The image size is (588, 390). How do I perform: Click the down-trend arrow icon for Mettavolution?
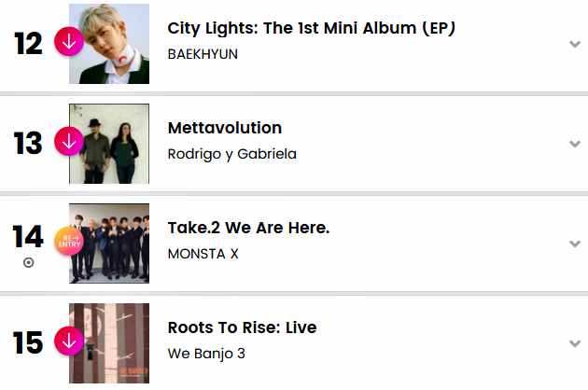pos(68,143)
